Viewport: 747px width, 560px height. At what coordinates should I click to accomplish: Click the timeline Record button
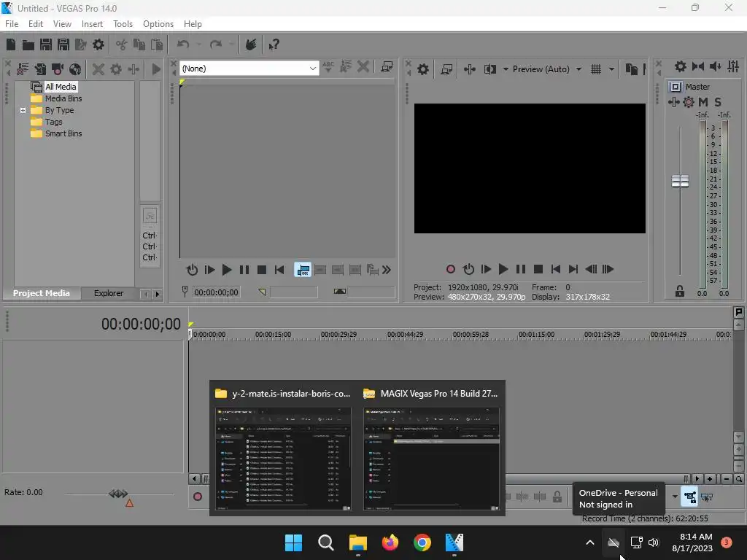(198, 497)
